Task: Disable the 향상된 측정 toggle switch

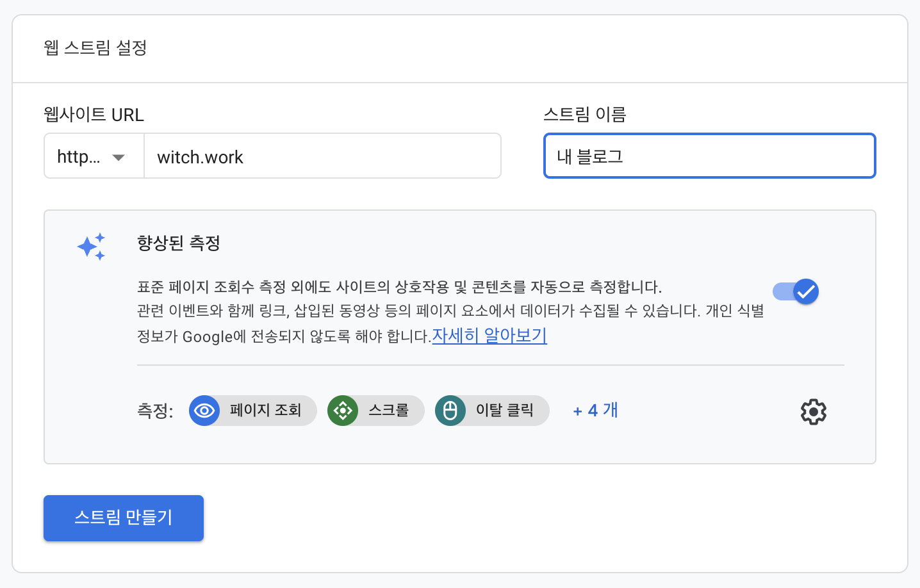Action: click(x=795, y=292)
